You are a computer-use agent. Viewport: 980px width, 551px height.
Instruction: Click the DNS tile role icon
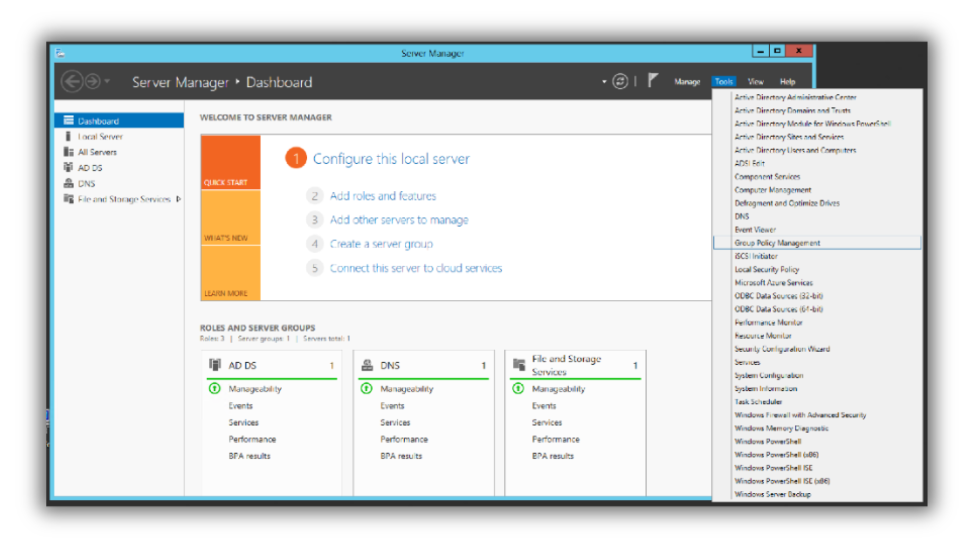[x=367, y=365]
